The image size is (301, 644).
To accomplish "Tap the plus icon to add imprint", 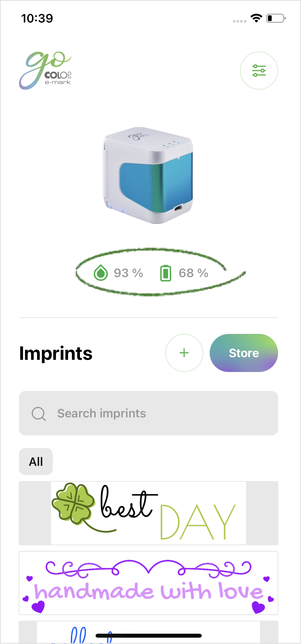I will [184, 353].
